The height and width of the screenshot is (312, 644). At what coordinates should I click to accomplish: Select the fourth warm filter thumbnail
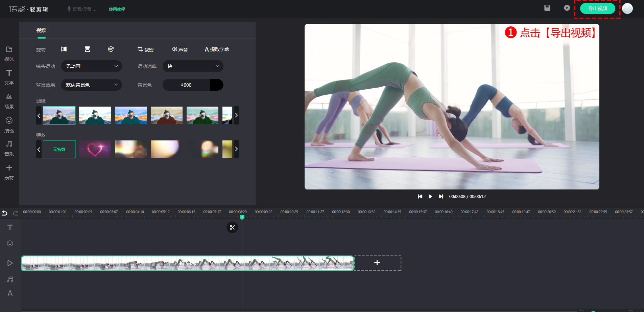coord(167,115)
